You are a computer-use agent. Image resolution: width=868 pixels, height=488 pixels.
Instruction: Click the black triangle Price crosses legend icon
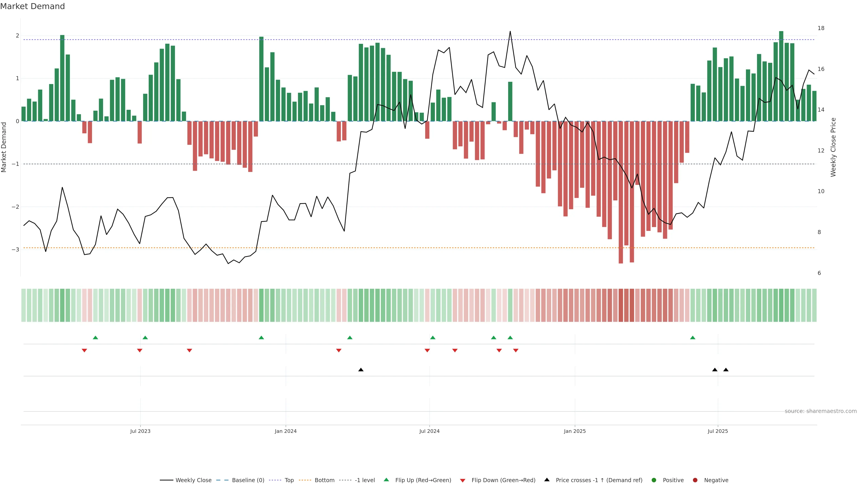pyautogui.click(x=547, y=480)
